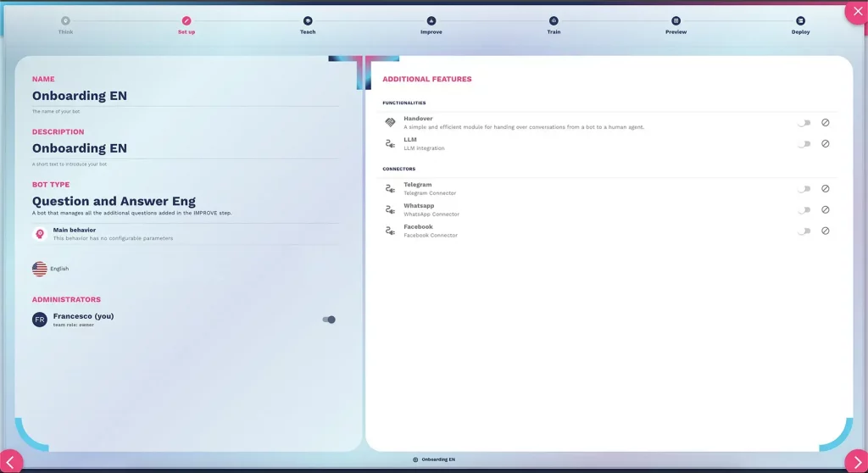Open the Deploy step icon
This screenshot has height=473, width=868.
(x=800, y=21)
